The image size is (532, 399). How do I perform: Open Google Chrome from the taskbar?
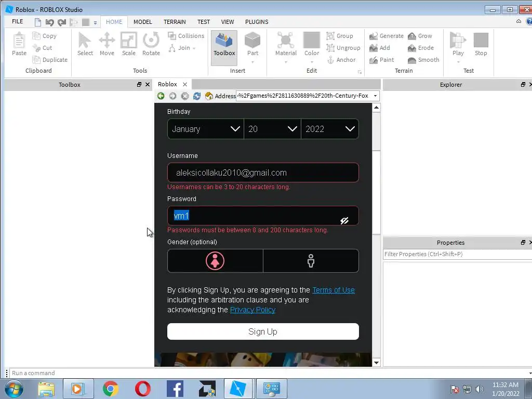[110, 389]
